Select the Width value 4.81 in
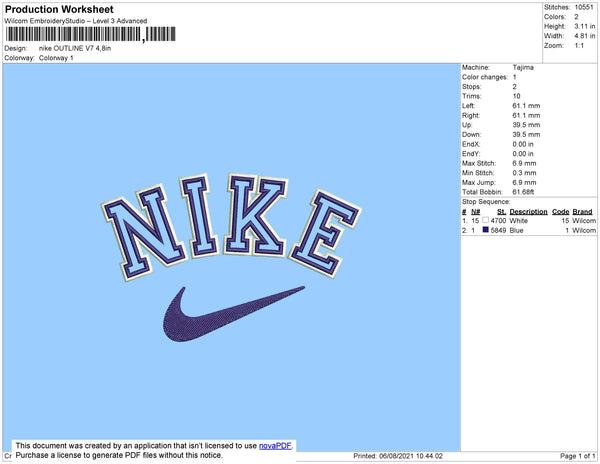 585,36
